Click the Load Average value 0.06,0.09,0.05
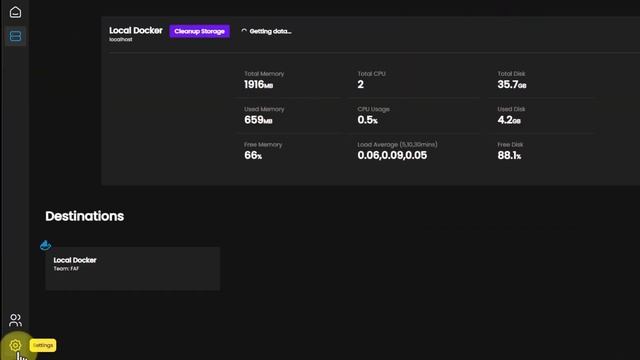 coord(392,156)
